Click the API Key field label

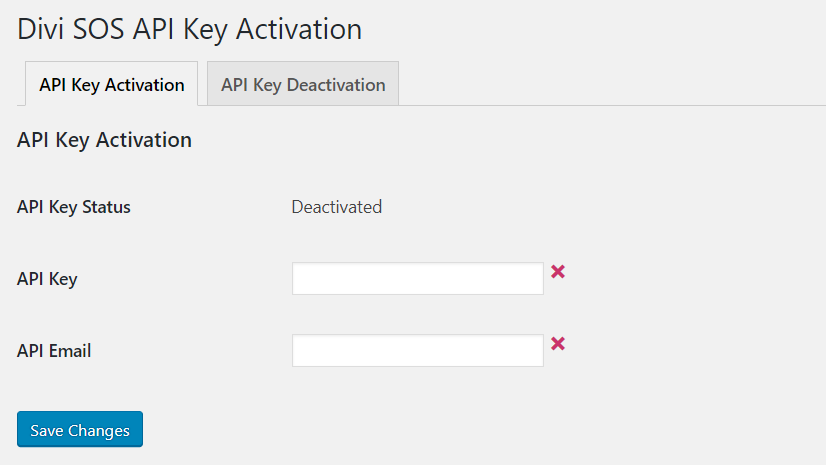click(x=47, y=279)
